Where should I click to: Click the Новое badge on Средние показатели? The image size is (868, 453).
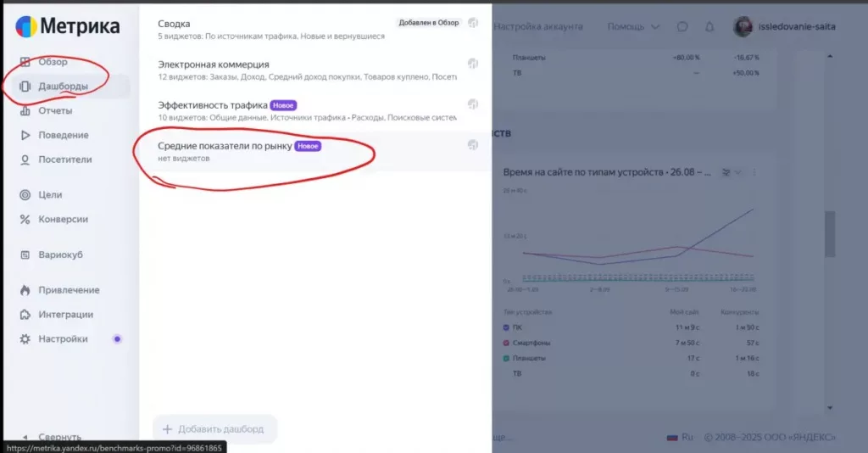click(x=308, y=146)
